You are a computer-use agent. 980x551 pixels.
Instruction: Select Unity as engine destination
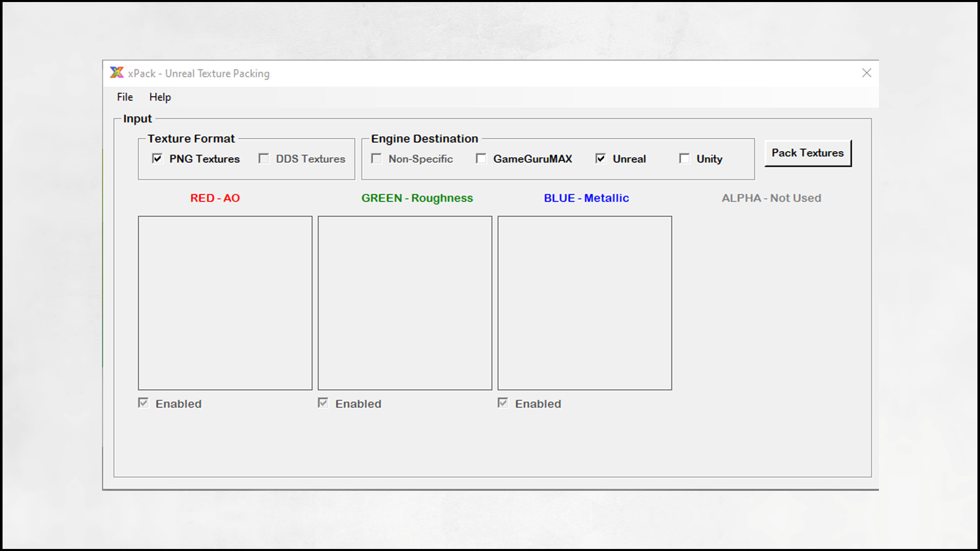pos(684,159)
